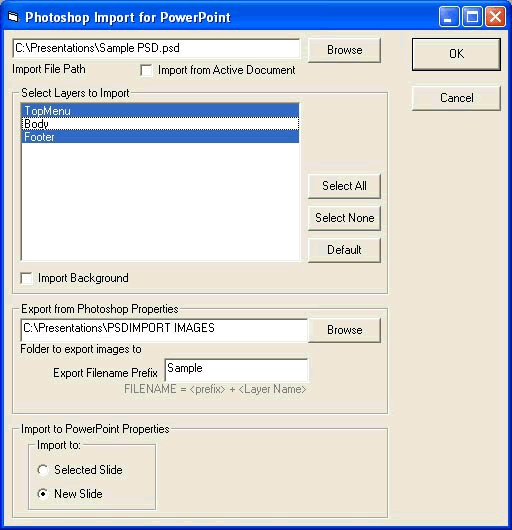This screenshot has width=512, height=530.
Task: Enable Import from Active Document checkbox
Action: (146, 70)
